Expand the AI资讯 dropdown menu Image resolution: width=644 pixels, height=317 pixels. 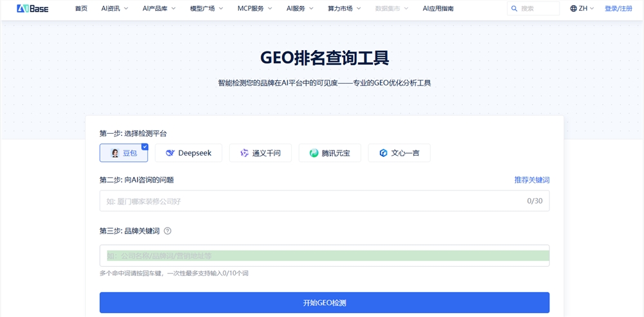115,8
